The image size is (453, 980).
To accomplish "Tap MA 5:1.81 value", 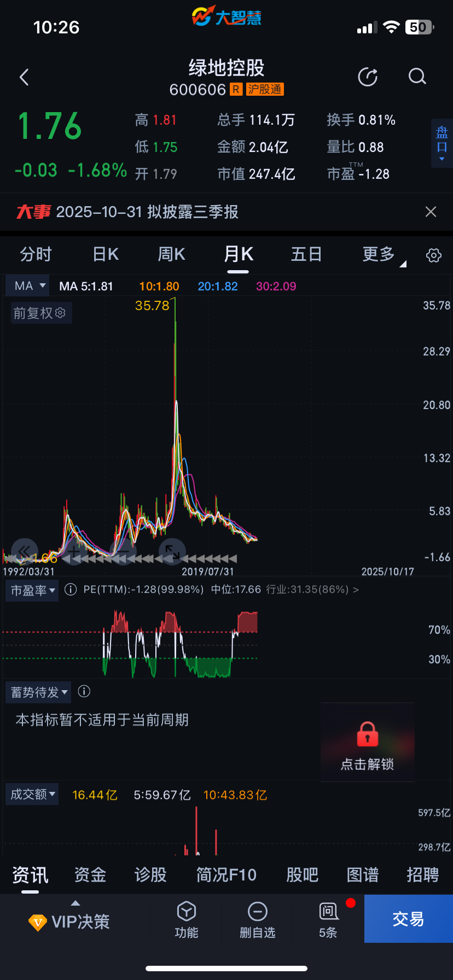I will tap(86, 286).
